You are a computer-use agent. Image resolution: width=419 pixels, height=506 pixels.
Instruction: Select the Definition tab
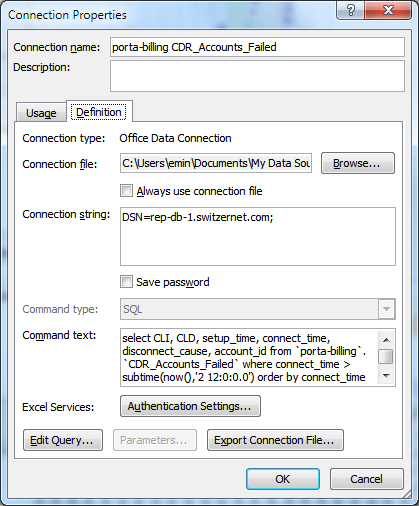(99, 112)
